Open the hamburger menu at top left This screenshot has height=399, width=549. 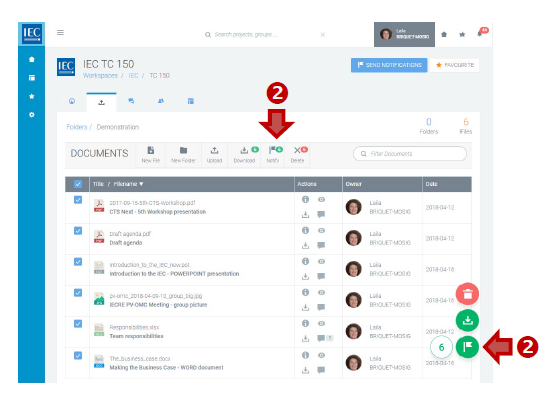pos(60,33)
